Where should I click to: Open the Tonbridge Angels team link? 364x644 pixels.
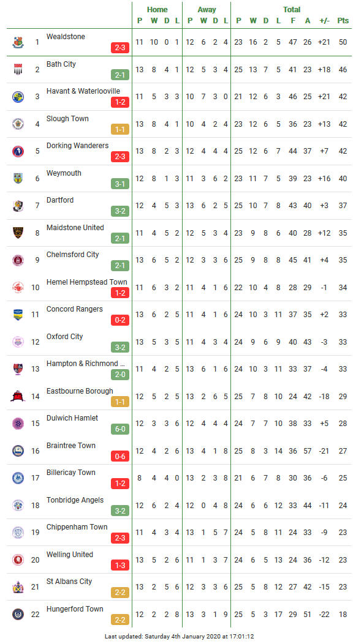(x=75, y=500)
